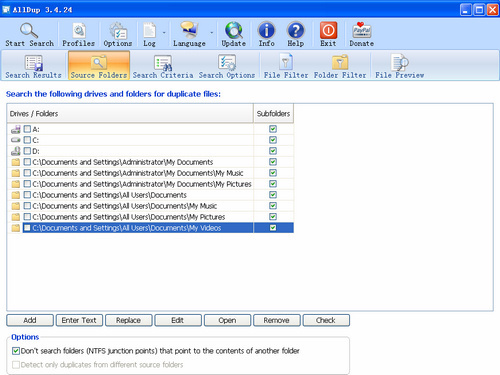Click the Edit button
This screenshot has height=375, width=500.
[178, 320]
